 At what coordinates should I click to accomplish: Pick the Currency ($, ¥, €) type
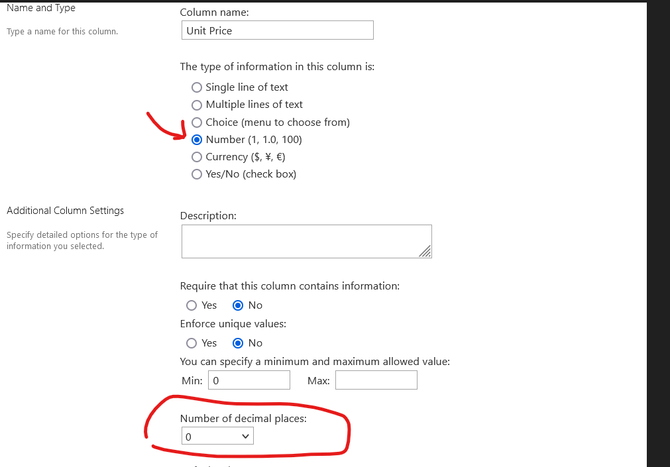[197, 157]
